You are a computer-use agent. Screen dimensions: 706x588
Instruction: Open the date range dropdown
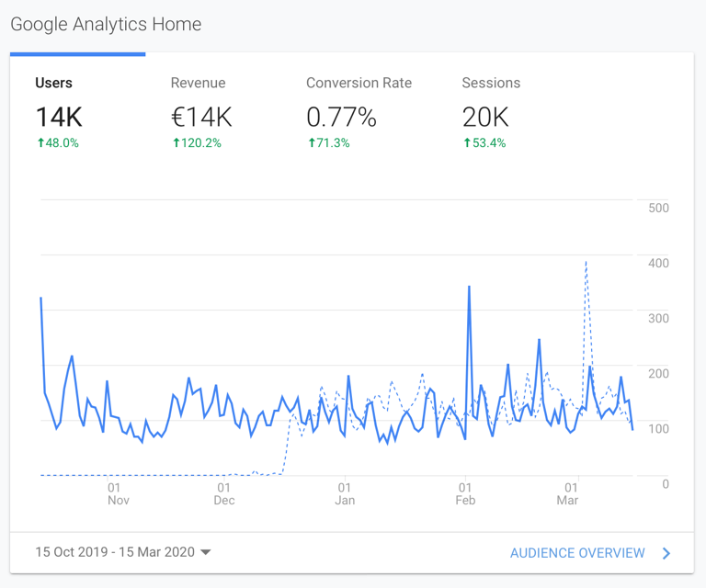[123, 552]
